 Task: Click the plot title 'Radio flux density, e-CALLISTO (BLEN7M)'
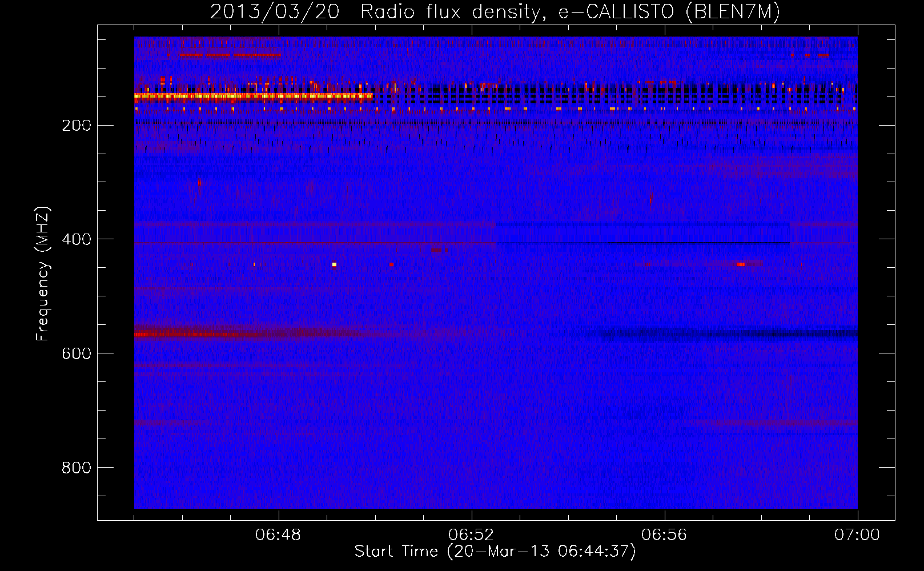pos(570,12)
